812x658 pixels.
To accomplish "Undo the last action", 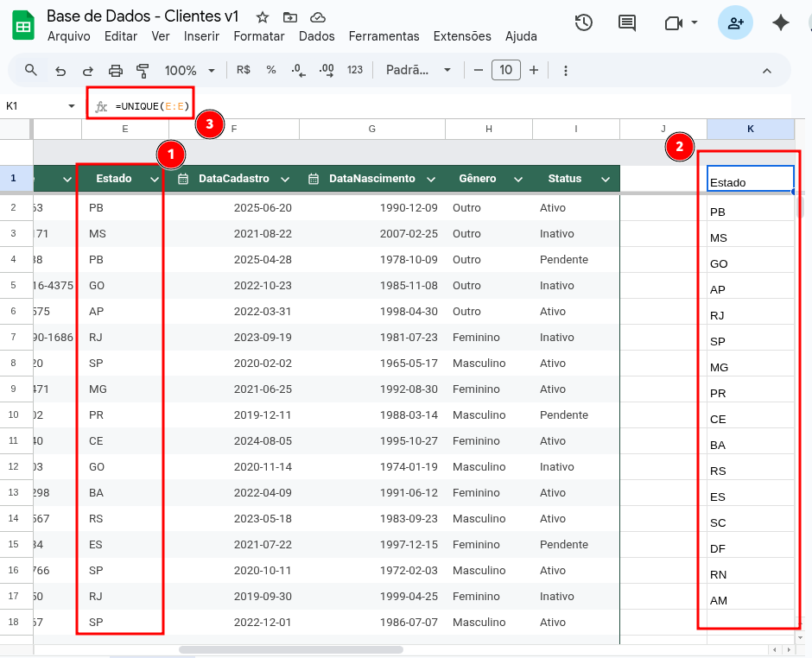I will [60, 71].
